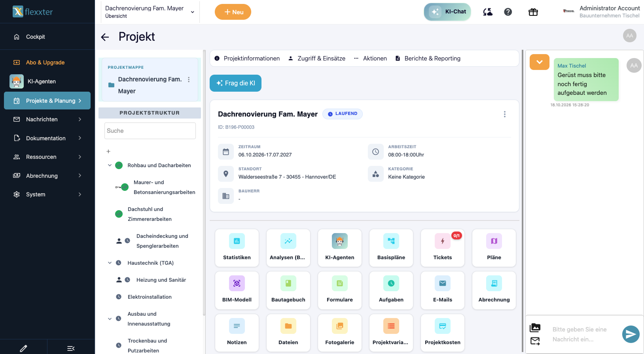Go back with the left arrow
644x354 pixels.
click(x=105, y=37)
